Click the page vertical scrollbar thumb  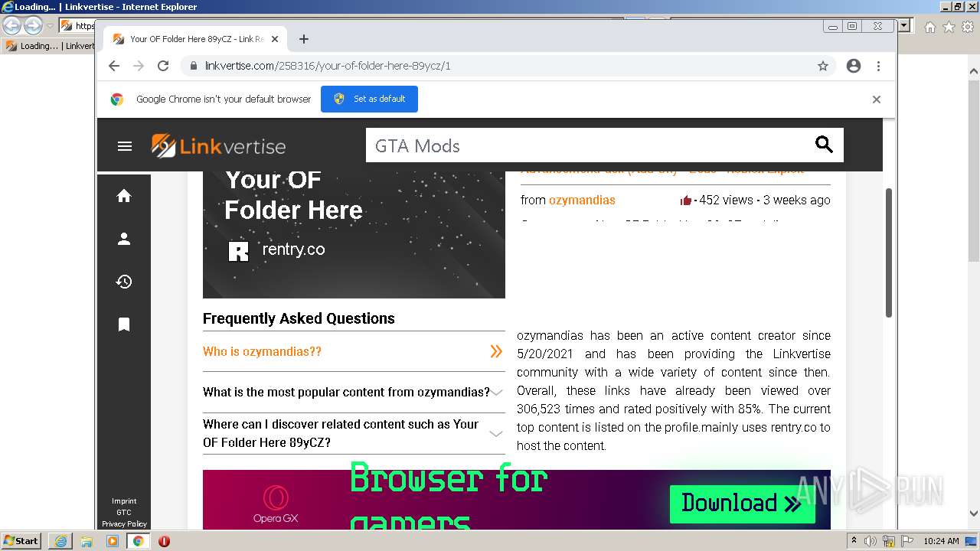pos(889,253)
